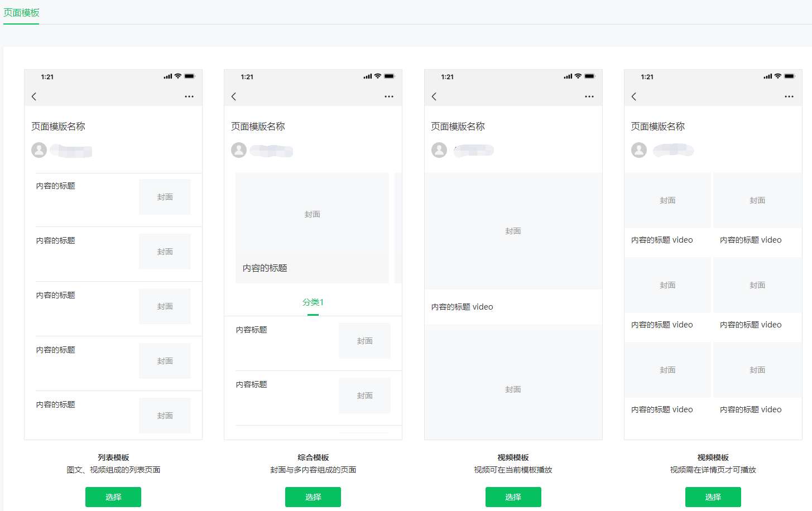Click 页面模版名称 heading in 列表模板 preview
Screen dimensions: 812x511
[58, 127]
